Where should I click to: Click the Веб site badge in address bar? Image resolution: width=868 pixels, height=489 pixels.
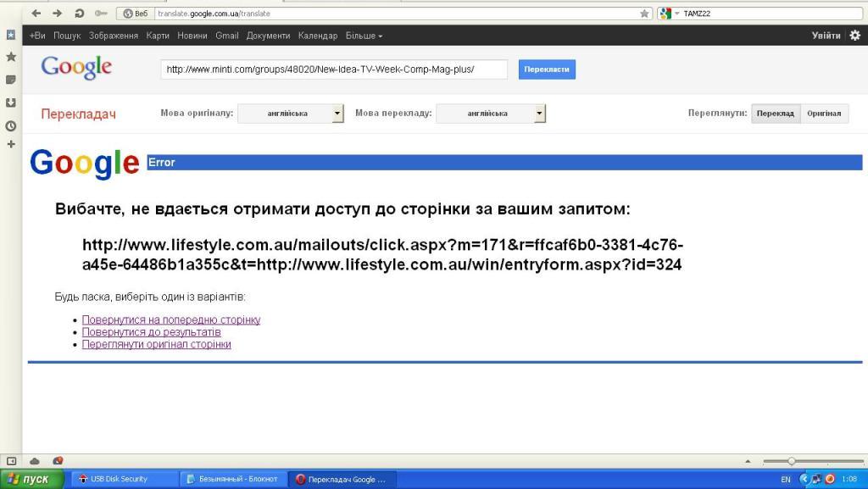tap(136, 14)
